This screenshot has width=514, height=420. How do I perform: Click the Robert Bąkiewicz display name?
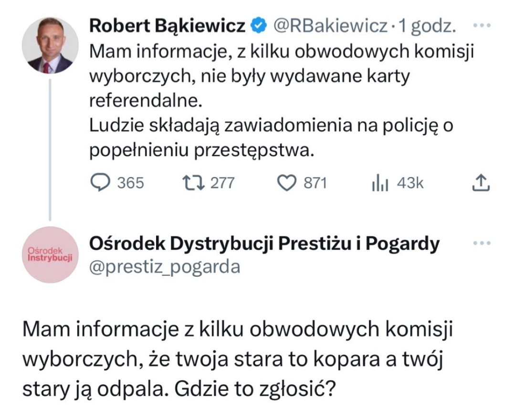(x=168, y=27)
